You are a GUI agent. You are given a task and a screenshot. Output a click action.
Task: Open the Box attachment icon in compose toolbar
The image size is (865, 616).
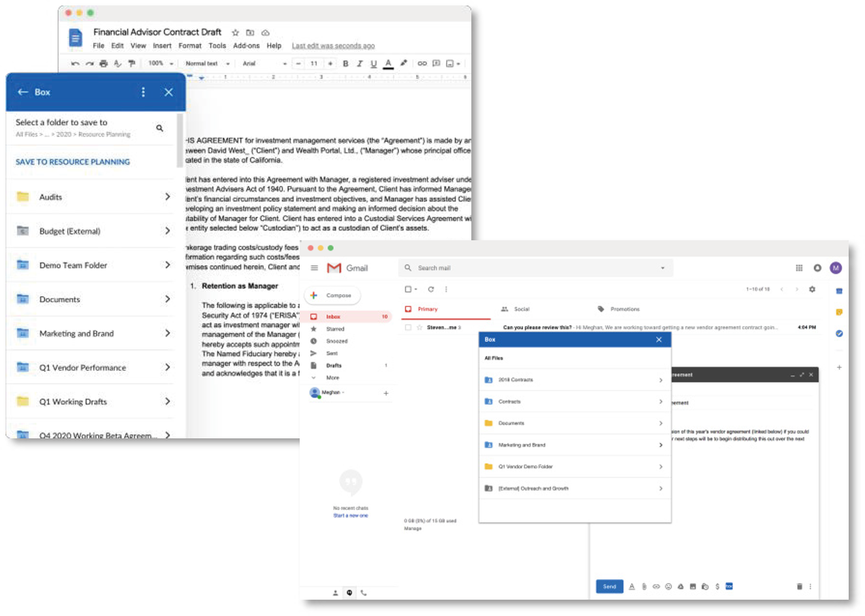pyautogui.click(x=728, y=586)
